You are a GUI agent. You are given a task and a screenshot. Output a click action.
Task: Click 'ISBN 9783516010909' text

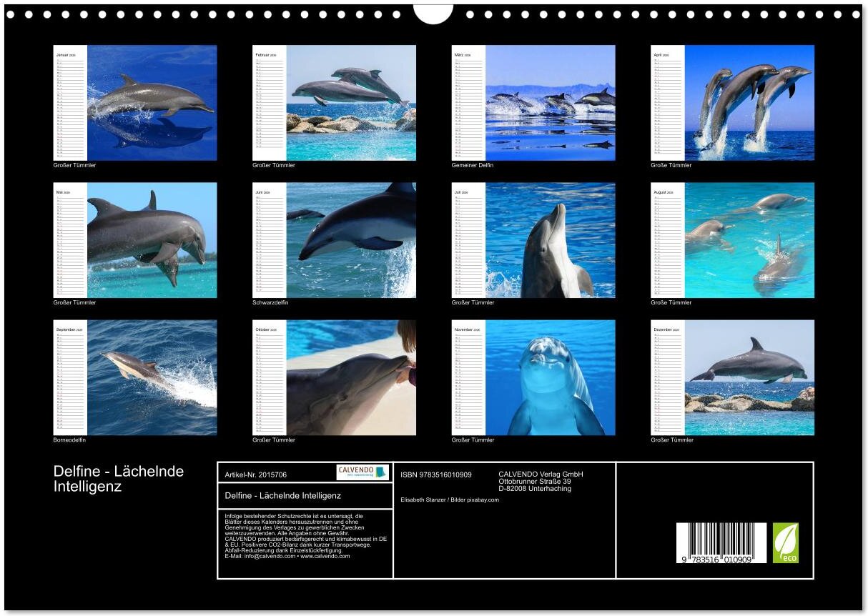(x=436, y=475)
